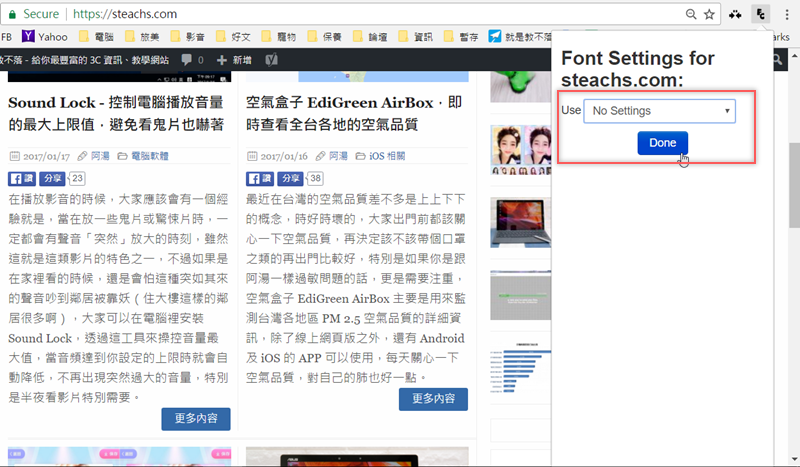Open sidebar thumbnail with blue bar chart

pos(520,367)
